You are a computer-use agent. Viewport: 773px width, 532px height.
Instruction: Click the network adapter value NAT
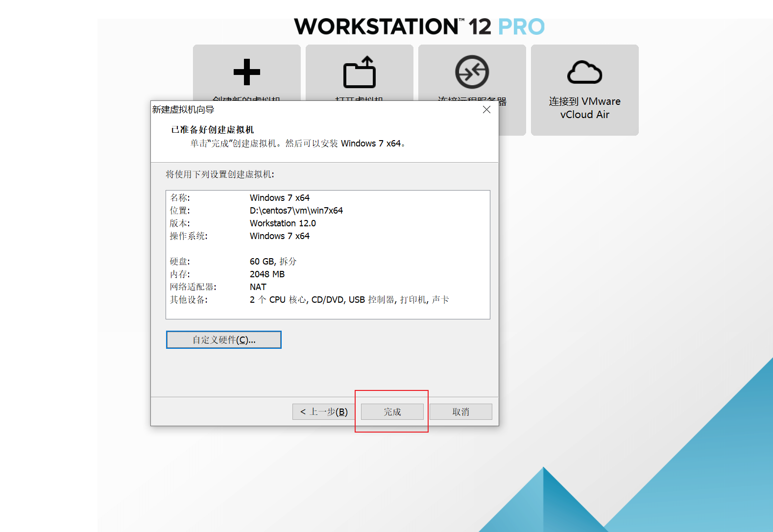point(258,287)
